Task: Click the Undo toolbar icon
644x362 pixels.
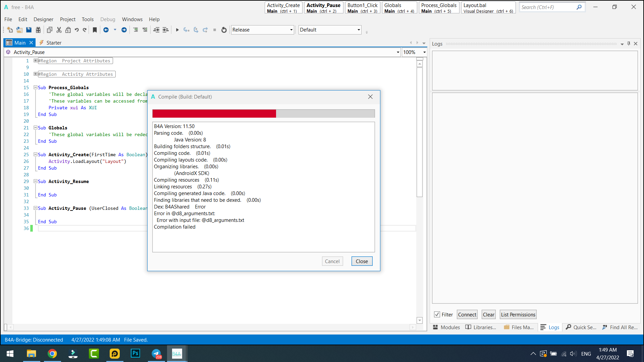Action: pos(77,30)
